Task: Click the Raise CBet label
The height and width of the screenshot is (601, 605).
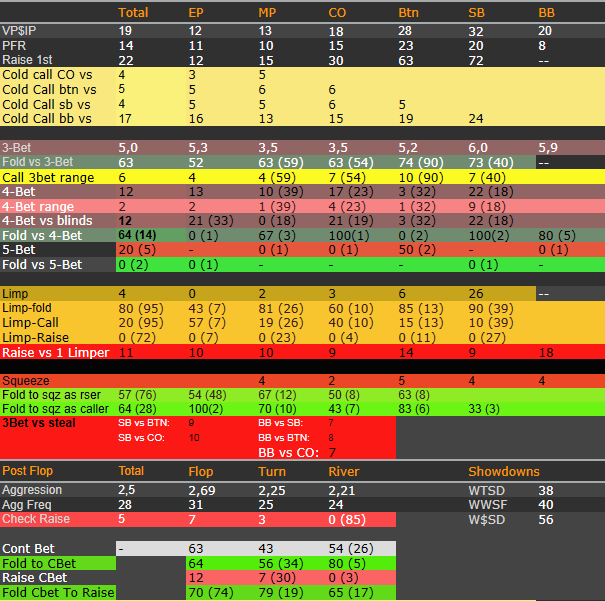Action: (x=35, y=577)
